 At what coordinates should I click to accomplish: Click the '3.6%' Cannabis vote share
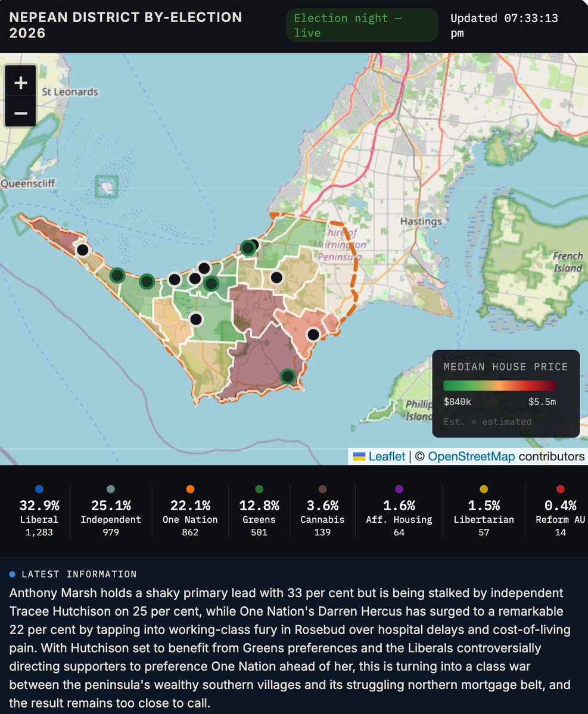322,506
